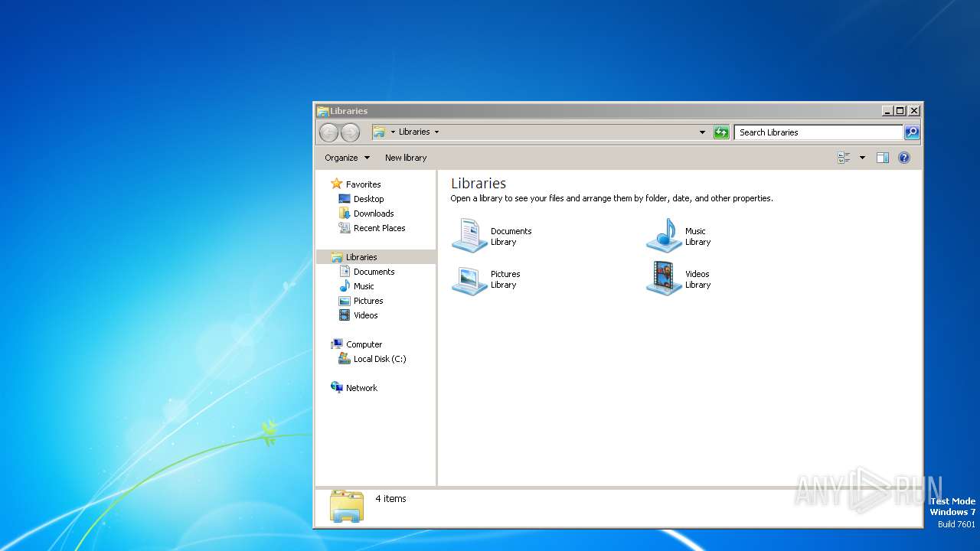Viewport: 980px width, 551px height.
Task: Click Libraries breadcrumb in address bar
Action: pyautogui.click(x=414, y=132)
